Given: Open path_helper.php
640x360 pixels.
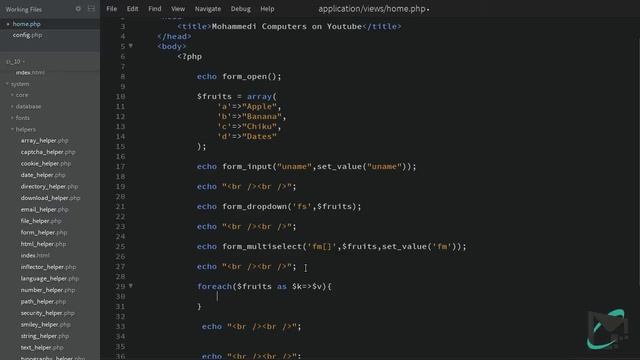Looking at the screenshot, I should click(x=43, y=301).
